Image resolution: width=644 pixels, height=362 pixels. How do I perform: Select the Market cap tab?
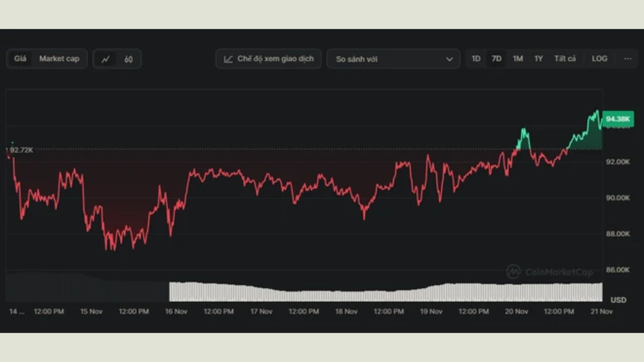pos(59,59)
